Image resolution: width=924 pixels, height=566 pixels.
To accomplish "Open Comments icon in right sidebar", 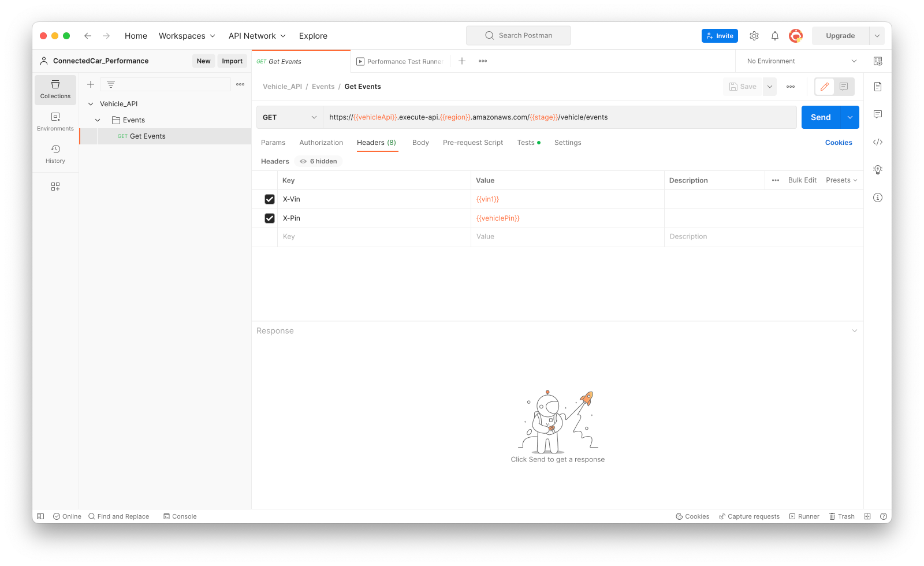I will [x=878, y=114].
